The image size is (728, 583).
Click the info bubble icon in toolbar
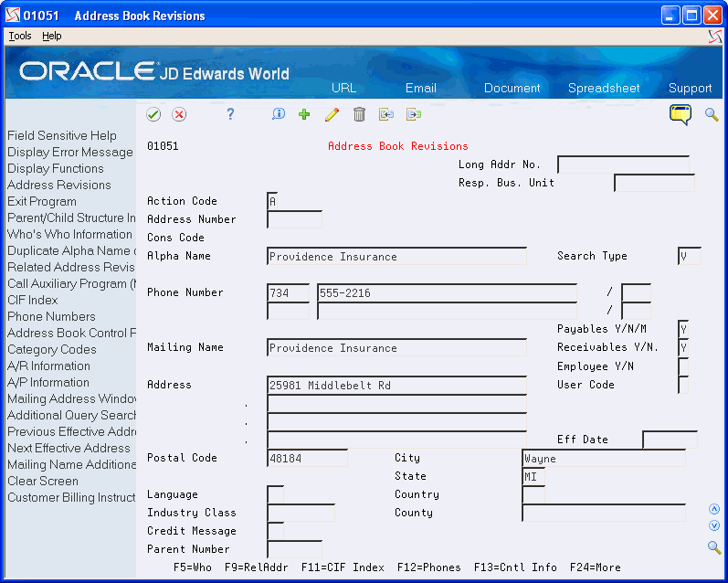(x=278, y=114)
